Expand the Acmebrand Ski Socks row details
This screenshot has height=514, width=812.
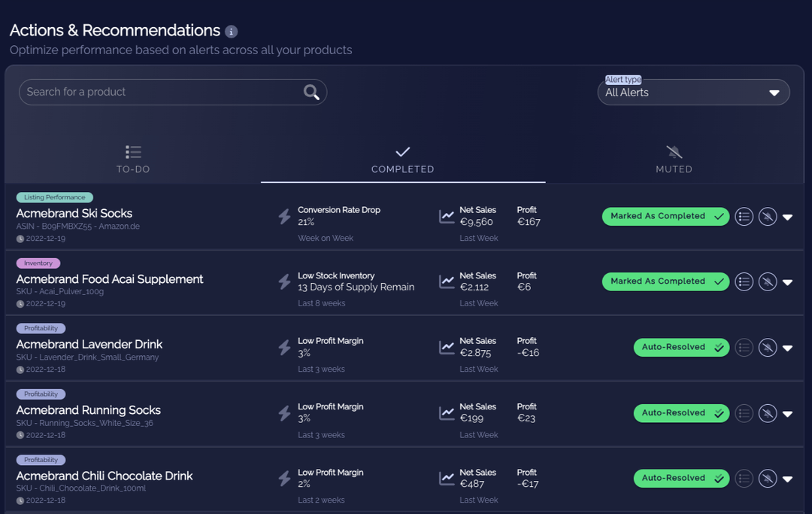click(788, 217)
